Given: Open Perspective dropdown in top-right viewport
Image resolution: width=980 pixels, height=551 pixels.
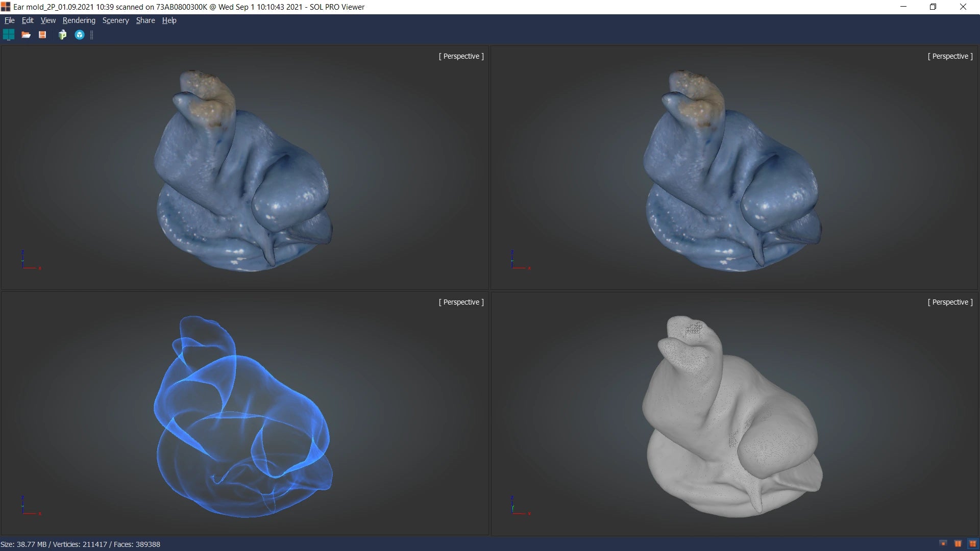Looking at the screenshot, I should 950,56.
